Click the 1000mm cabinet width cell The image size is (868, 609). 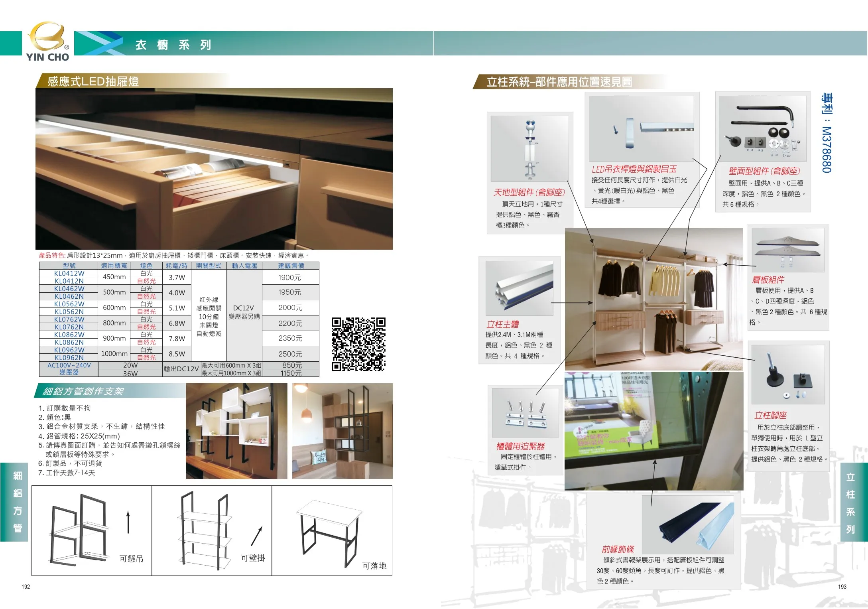[x=114, y=354]
